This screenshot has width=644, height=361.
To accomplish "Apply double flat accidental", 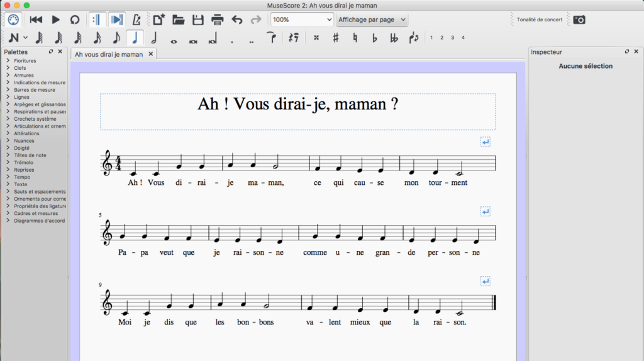I will (394, 38).
